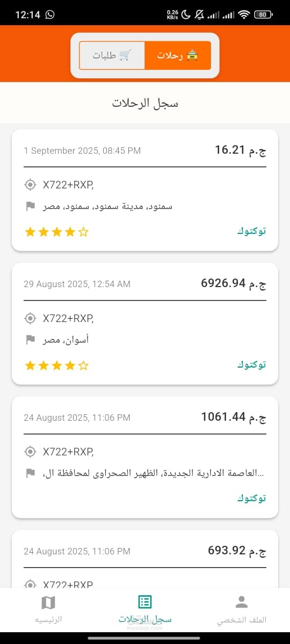This screenshot has width=290, height=644.
Task: Tap توكتوك label on the 1061.44 trip
Action: [252, 499]
